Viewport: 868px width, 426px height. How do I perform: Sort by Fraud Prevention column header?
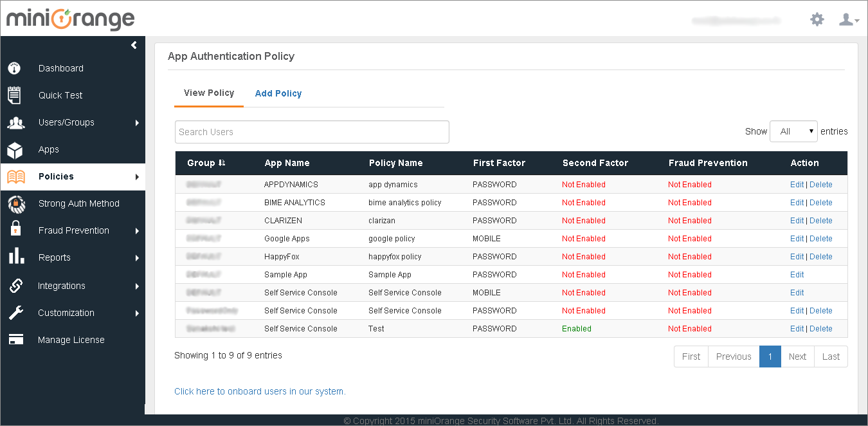point(708,163)
